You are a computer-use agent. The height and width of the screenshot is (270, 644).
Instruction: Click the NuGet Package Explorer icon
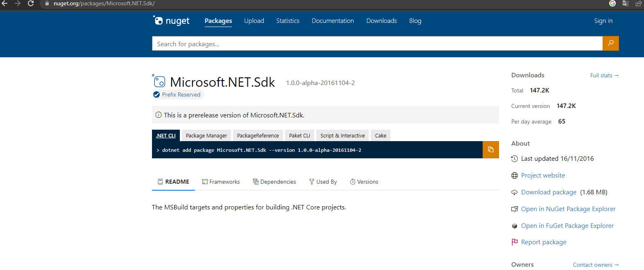(x=515, y=209)
